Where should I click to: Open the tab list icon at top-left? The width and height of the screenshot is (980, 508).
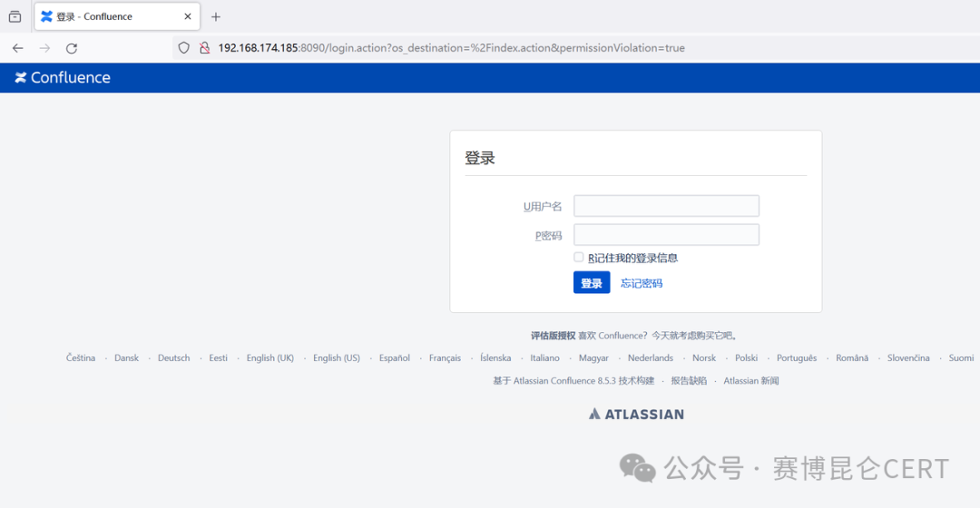15,17
